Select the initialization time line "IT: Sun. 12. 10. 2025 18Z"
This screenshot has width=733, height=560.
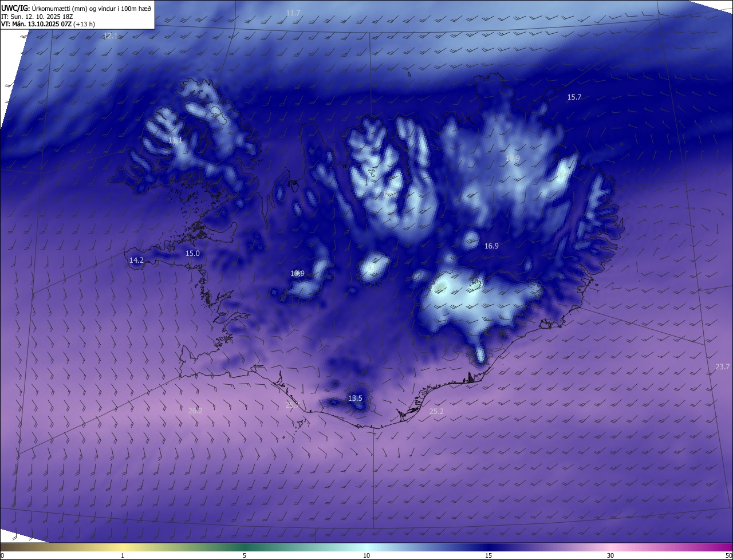pyautogui.click(x=38, y=17)
